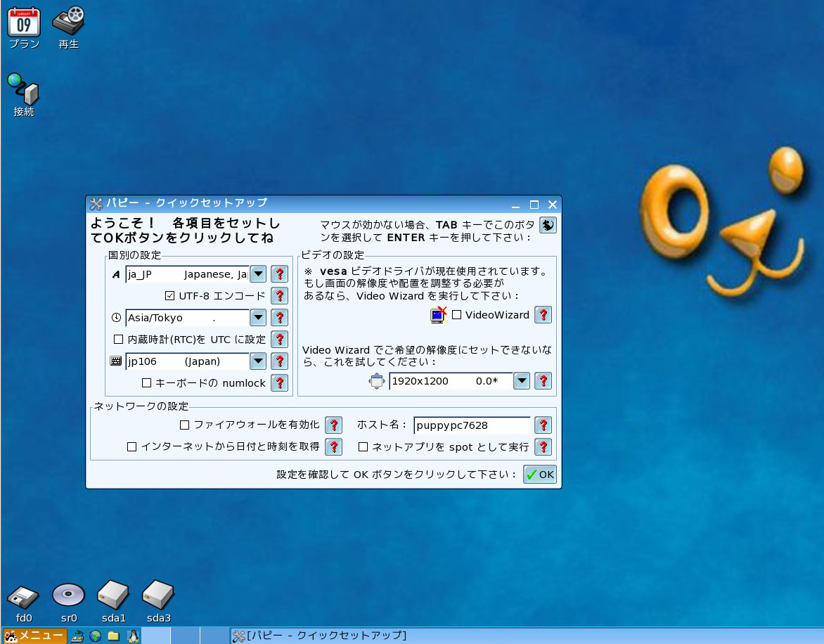
Task: Open the 1920x1200 resolution dropdown
Action: point(521,381)
